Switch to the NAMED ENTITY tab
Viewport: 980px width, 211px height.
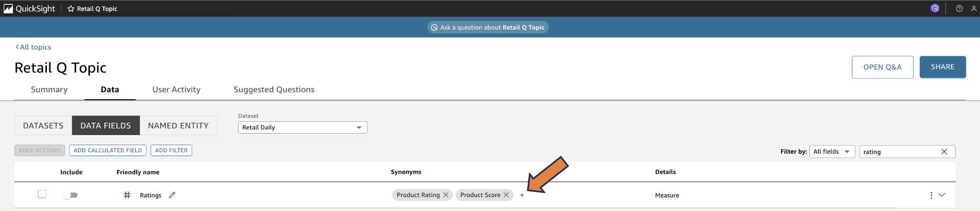[x=178, y=126]
